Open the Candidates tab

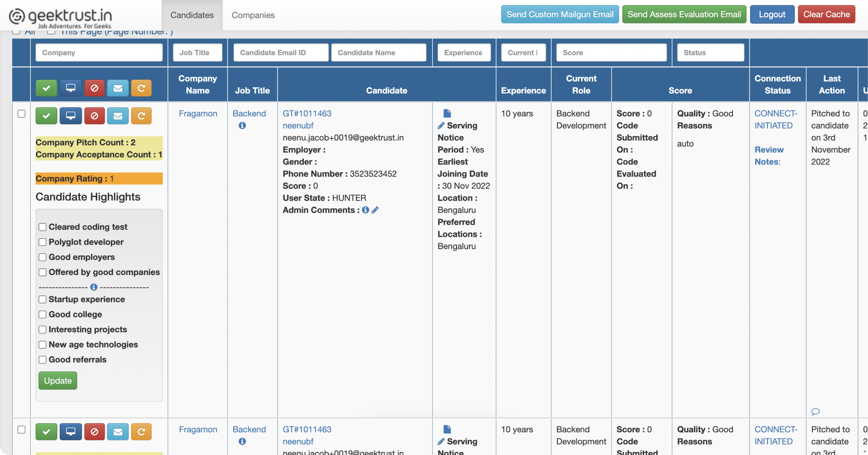(x=192, y=15)
